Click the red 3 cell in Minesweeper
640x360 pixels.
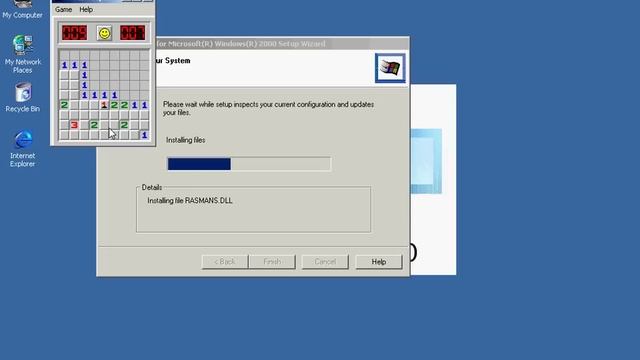pos(74,125)
